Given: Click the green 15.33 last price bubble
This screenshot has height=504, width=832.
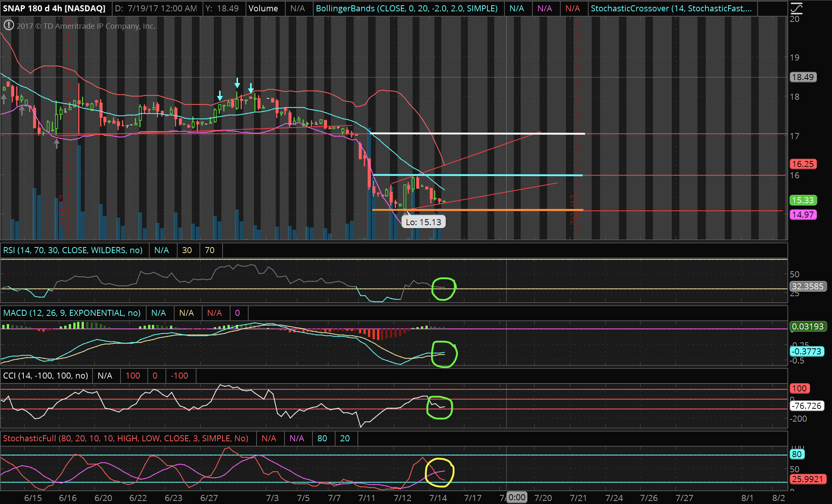Looking at the screenshot, I should (x=803, y=200).
